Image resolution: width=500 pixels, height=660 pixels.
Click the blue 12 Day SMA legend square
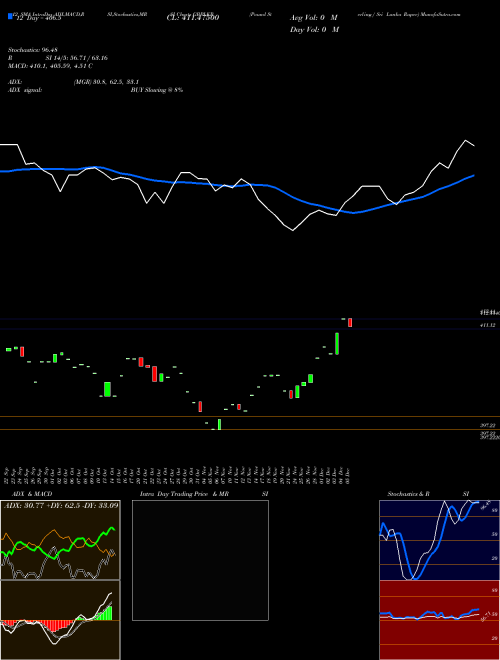tap(10, 16)
